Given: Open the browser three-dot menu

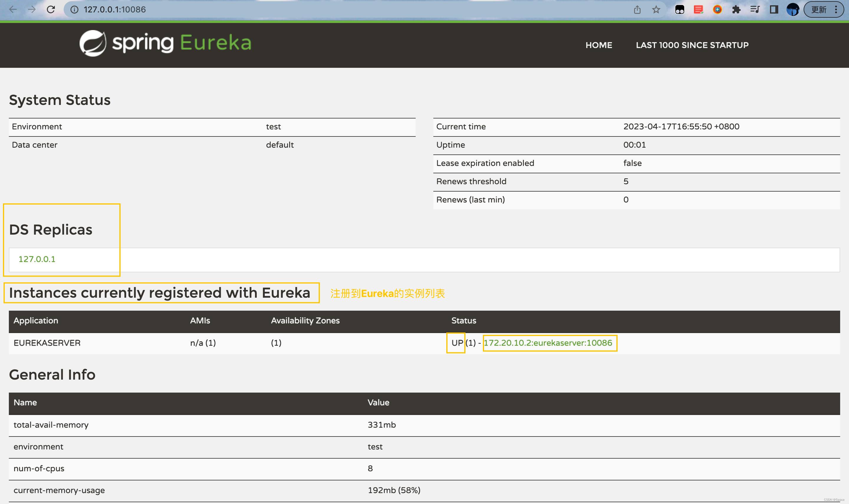Looking at the screenshot, I should click(x=836, y=9).
